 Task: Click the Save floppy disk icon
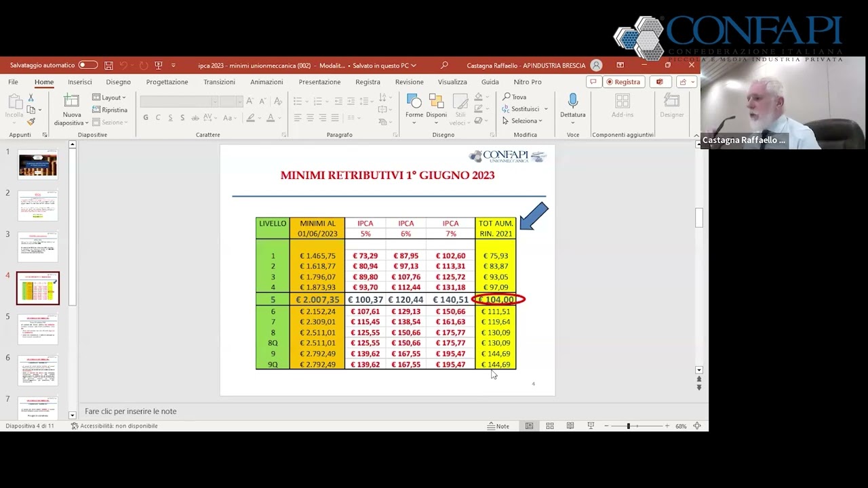[108, 65]
